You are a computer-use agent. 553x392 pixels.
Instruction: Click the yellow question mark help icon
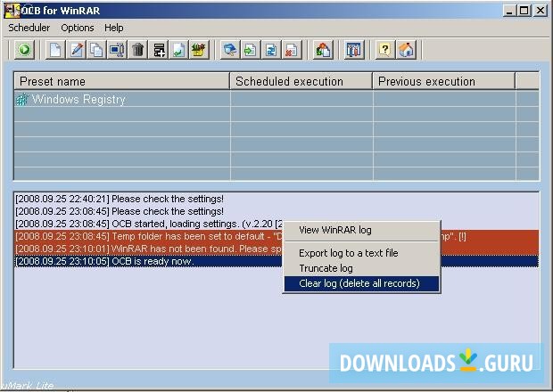pyautogui.click(x=384, y=50)
